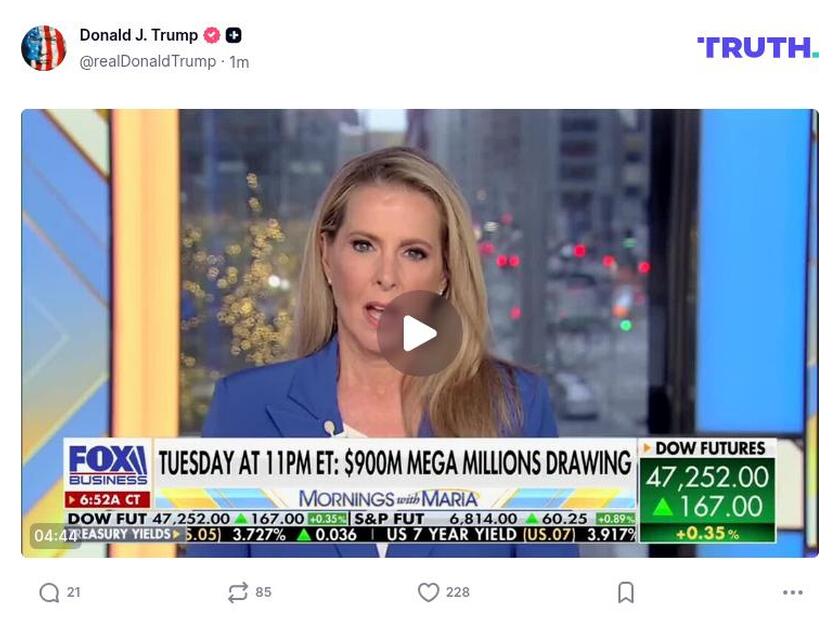The image size is (840, 632).
Task: Click the @realDonaldTrump handle
Action: (147, 62)
